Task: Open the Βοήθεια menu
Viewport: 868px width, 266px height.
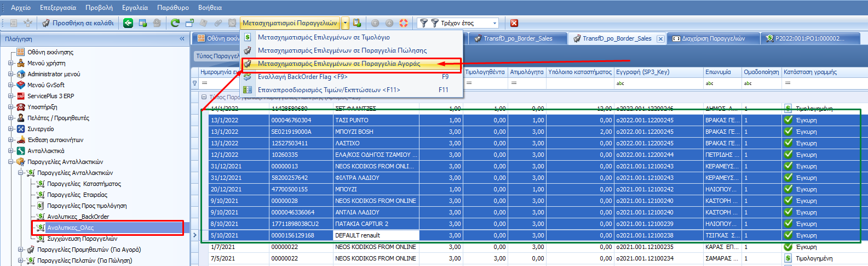Action: click(210, 8)
